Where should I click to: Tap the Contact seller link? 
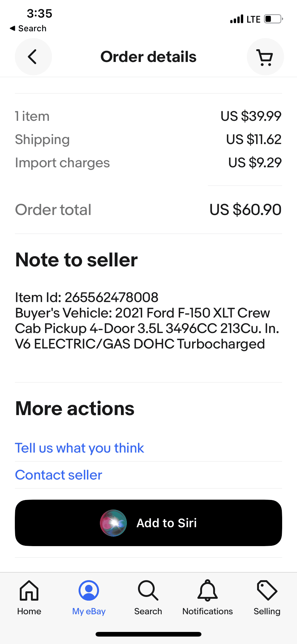[x=58, y=475]
